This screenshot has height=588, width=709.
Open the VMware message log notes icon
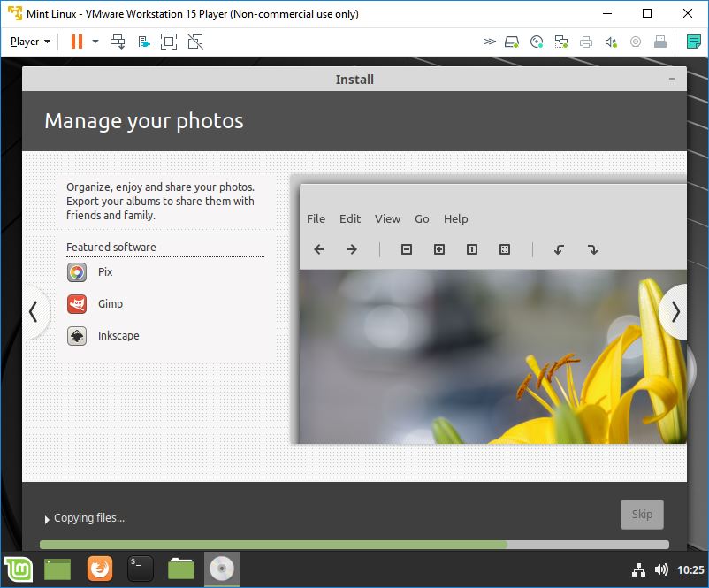[694, 42]
